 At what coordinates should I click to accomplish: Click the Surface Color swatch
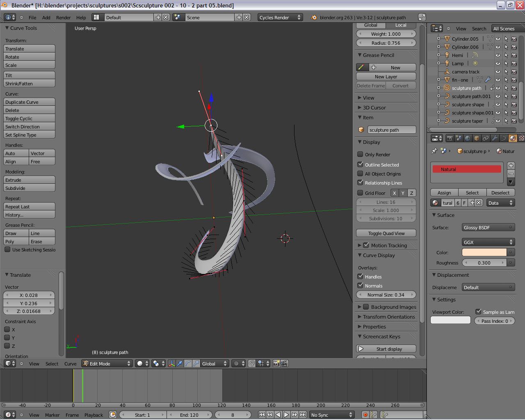click(484, 252)
